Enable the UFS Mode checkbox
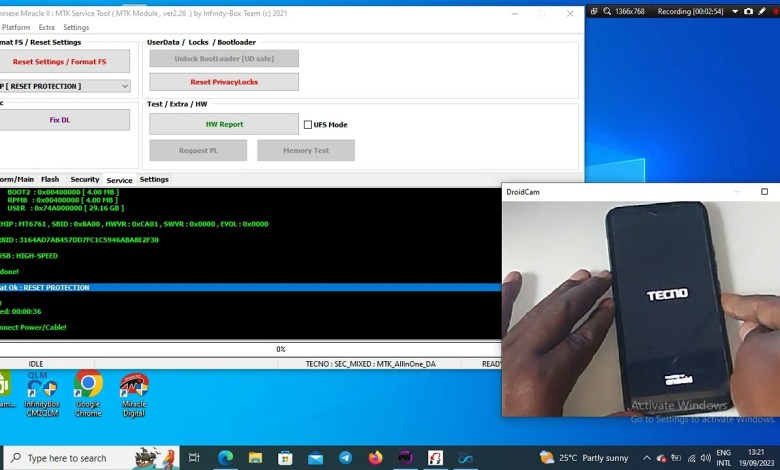Image resolution: width=780 pixels, height=470 pixels. coord(308,125)
